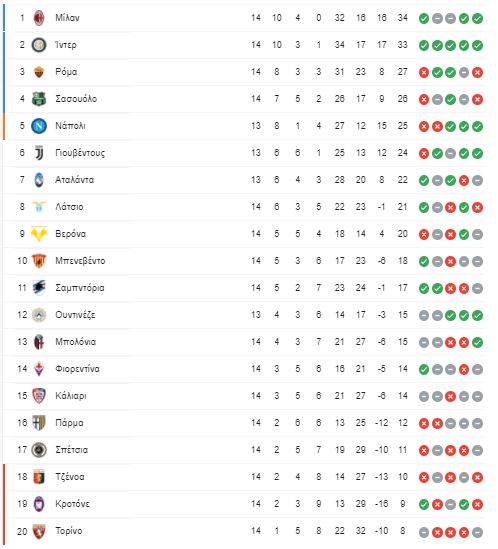The image size is (498, 549).
Task: Click the Napoli club logo
Action: pos(39,126)
